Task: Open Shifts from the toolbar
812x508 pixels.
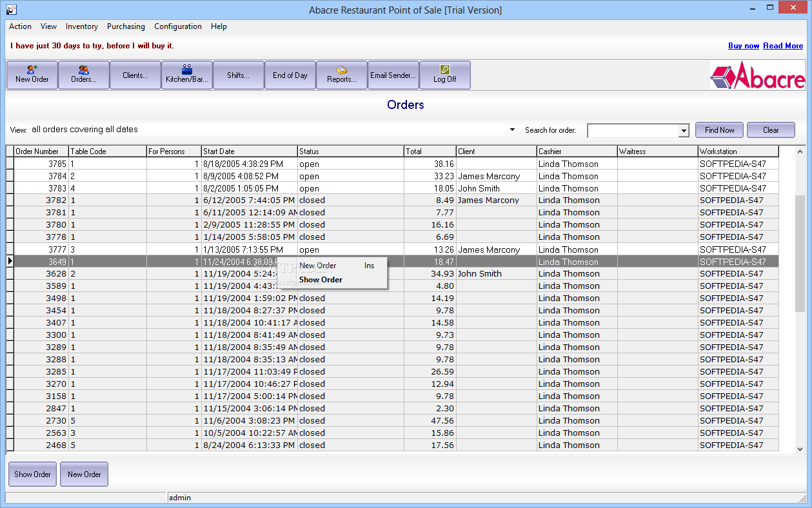Action: coord(239,75)
